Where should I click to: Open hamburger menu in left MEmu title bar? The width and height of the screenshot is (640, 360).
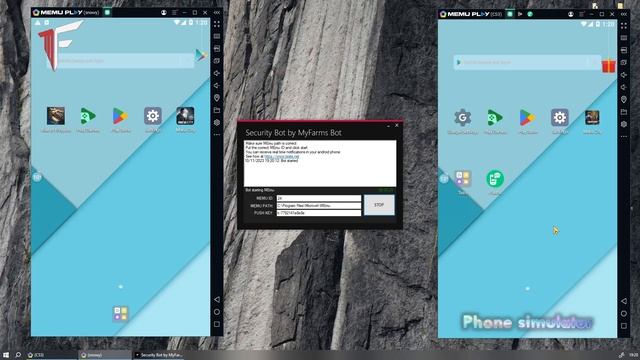tap(174, 13)
